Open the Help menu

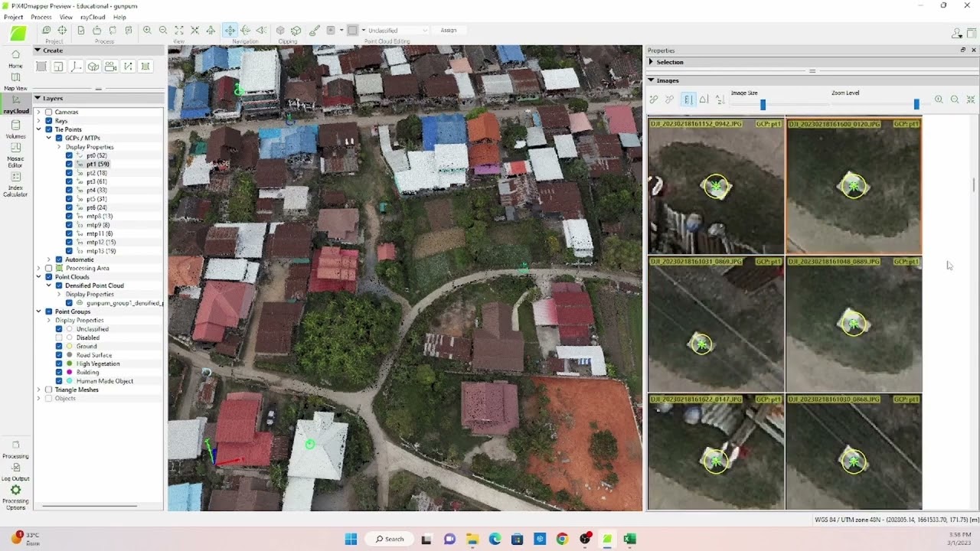[119, 17]
